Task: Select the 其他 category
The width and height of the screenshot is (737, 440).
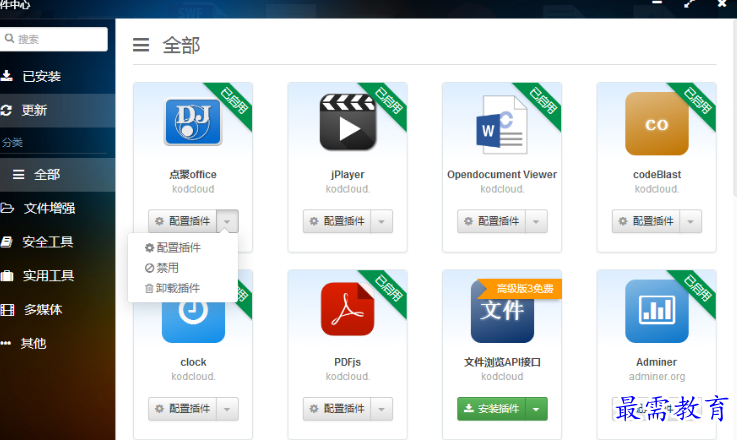Action: point(57,344)
